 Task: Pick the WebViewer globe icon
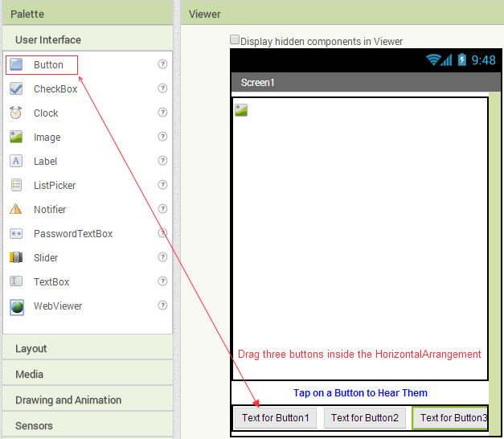pos(16,306)
